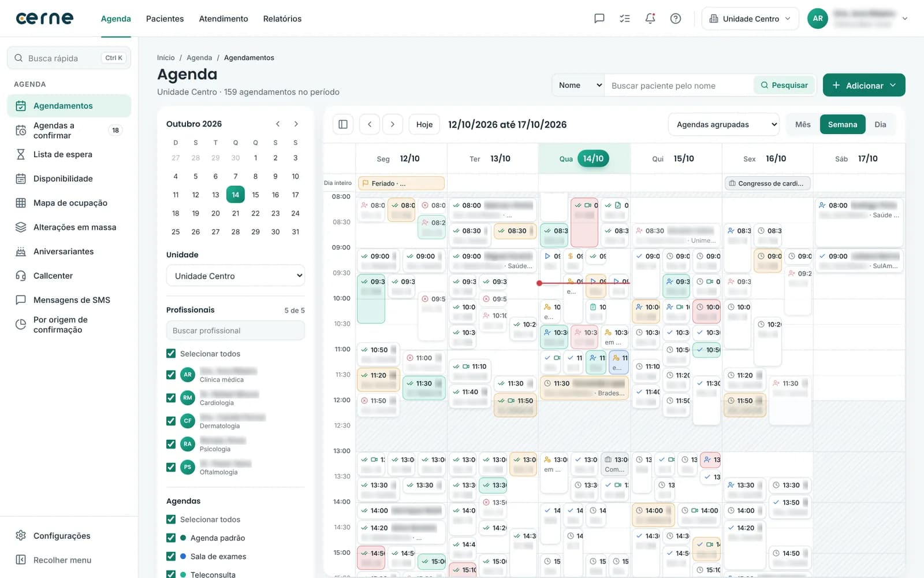
Task: Open the chat messages icon in header
Action: [x=599, y=18]
